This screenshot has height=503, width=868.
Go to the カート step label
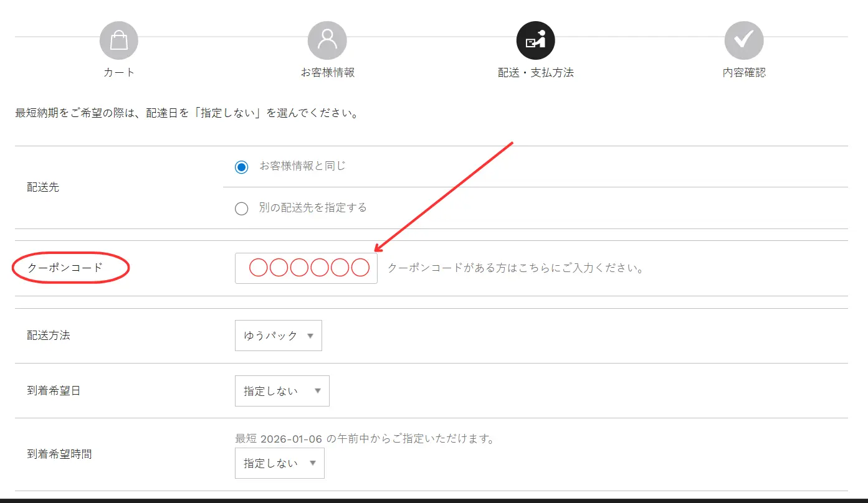pos(118,72)
